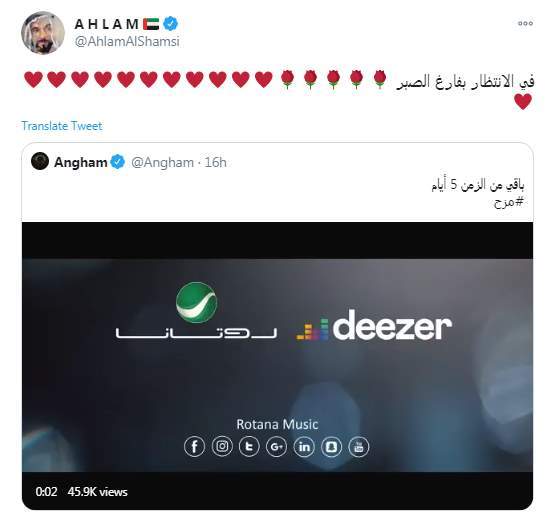Viewport: 550px width, 515px height.
Task: Click the AHLAM profile avatar
Action: point(43,33)
